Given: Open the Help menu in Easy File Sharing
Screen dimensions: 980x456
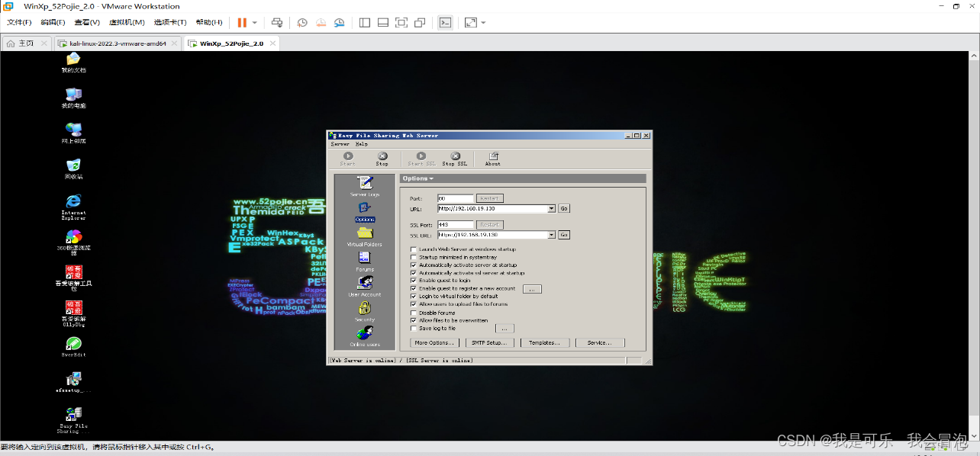Looking at the screenshot, I should click(x=361, y=143).
